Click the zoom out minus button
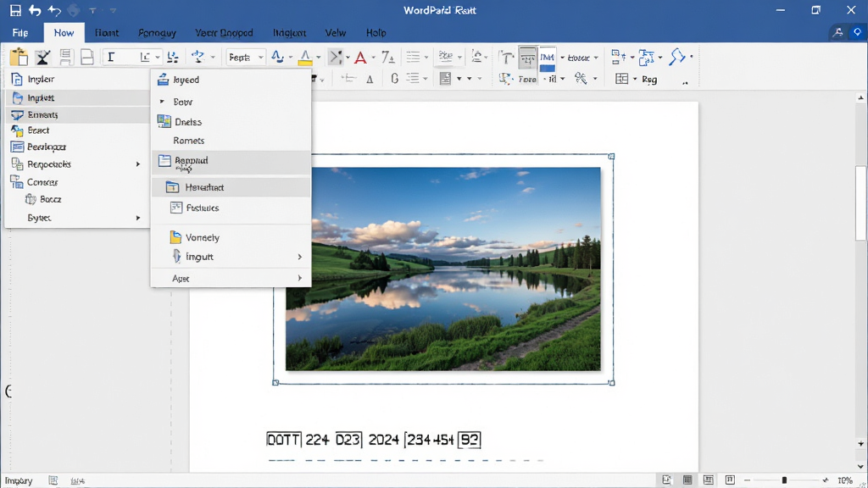 coord(747,480)
